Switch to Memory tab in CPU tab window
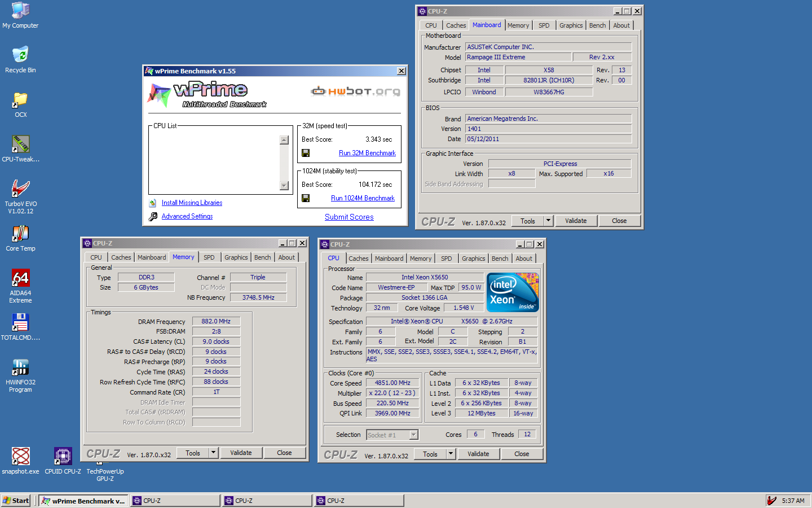This screenshot has height=508, width=812. click(x=421, y=259)
